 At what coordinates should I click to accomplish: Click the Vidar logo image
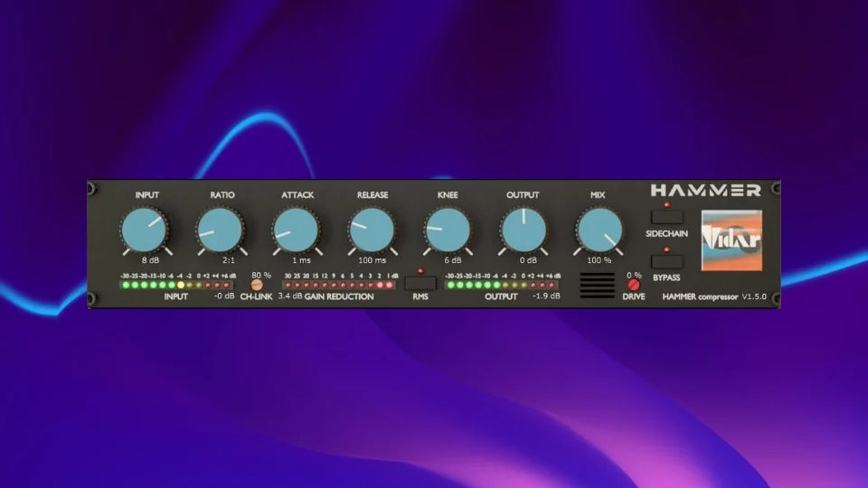point(731,240)
